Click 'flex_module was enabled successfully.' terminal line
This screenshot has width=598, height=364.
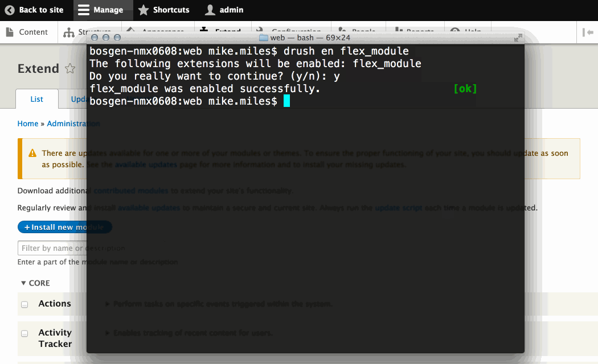pyautogui.click(x=205, y=89)
